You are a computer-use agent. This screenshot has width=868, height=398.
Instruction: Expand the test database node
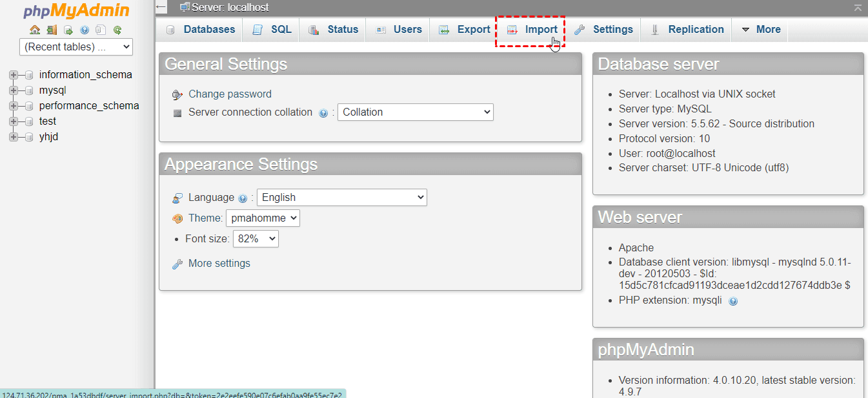tap(13, 121)
